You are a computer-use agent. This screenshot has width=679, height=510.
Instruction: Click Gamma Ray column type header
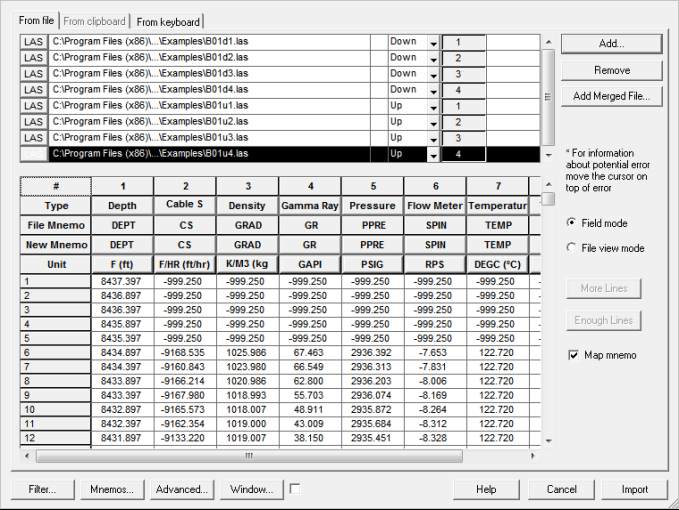point(309,205)
